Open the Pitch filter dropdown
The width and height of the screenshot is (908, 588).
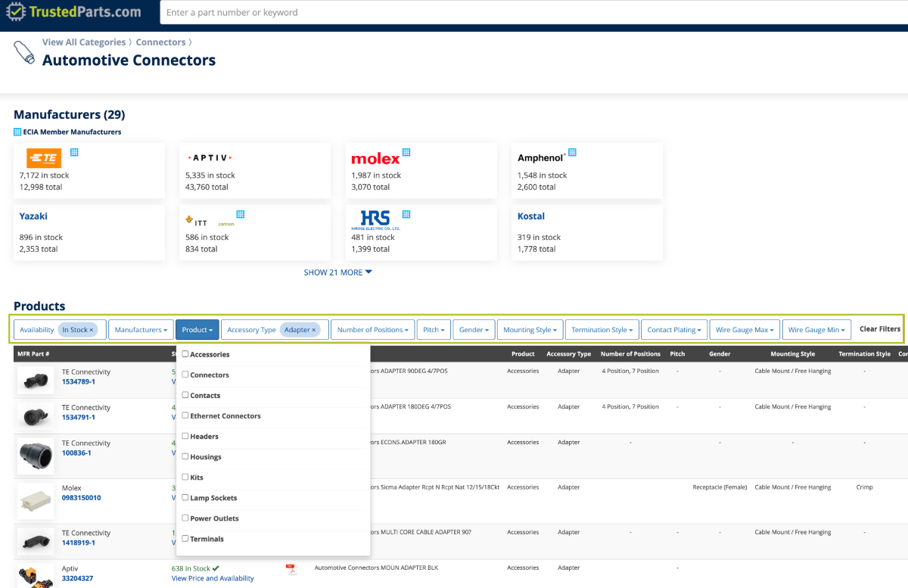(434, 330)
